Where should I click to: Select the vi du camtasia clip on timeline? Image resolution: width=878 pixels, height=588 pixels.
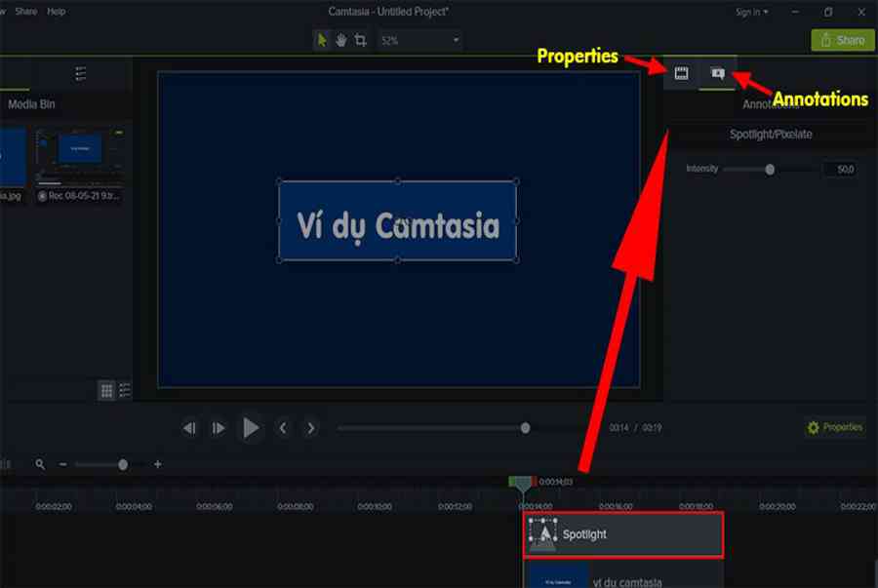(x=622, y=576)
